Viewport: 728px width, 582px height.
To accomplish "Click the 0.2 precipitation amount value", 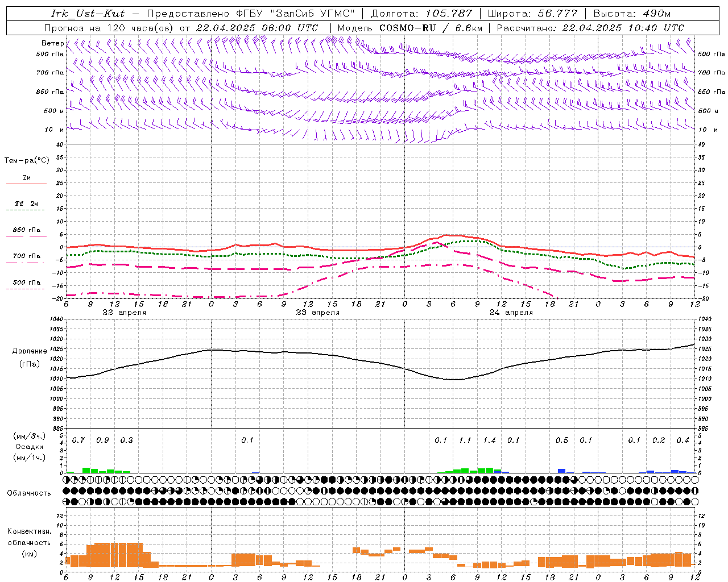I will point(659,440).
